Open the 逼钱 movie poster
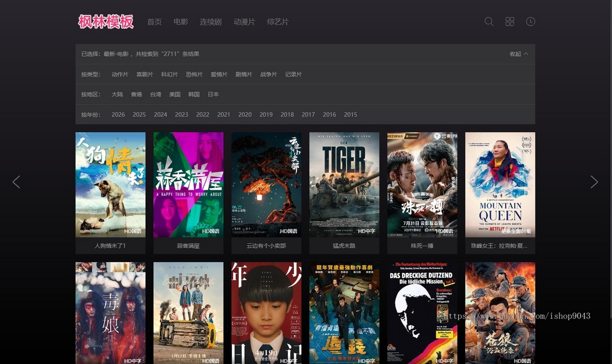Image resolution: width=612 pixels, height=364 pixels. 344,313
